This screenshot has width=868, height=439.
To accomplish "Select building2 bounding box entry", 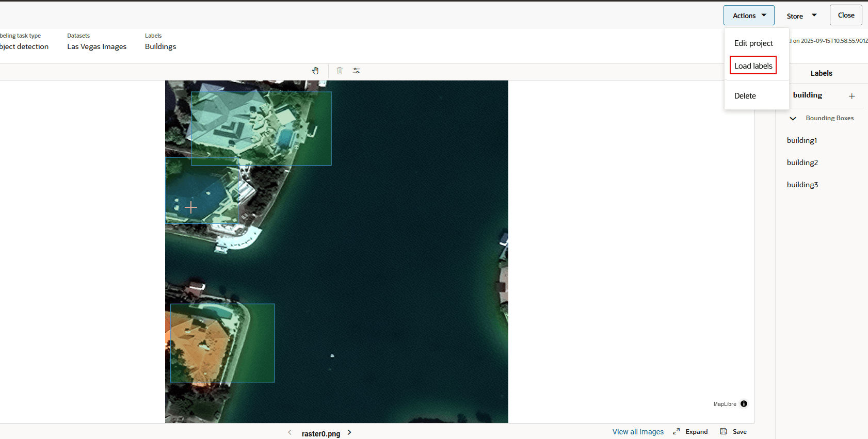I will pos(802,162).
